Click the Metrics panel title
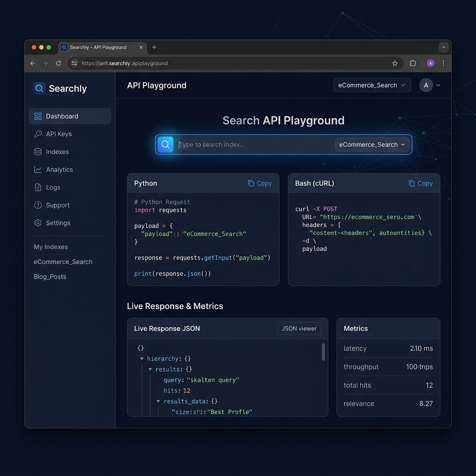The image size is (476, 476). click(356, 329)
